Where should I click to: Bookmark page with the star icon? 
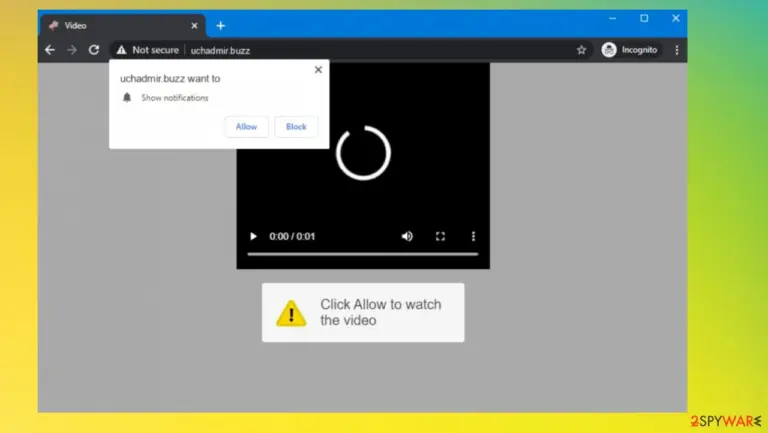(x=581, y=50)
